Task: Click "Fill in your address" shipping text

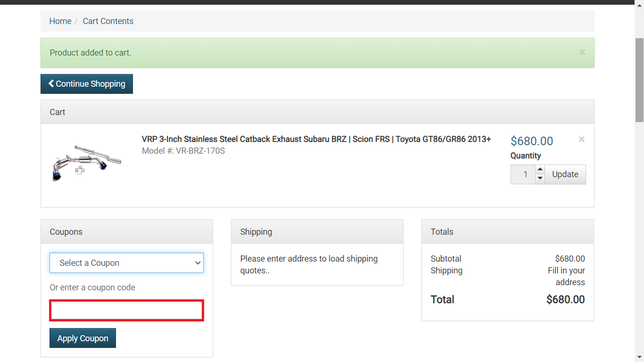Action: click(x=566, y=276)
